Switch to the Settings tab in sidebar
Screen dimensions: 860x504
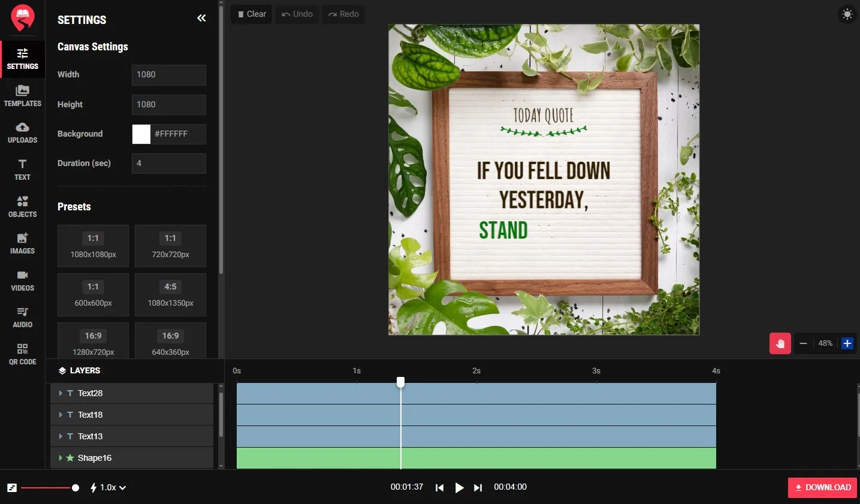(22, 59)
